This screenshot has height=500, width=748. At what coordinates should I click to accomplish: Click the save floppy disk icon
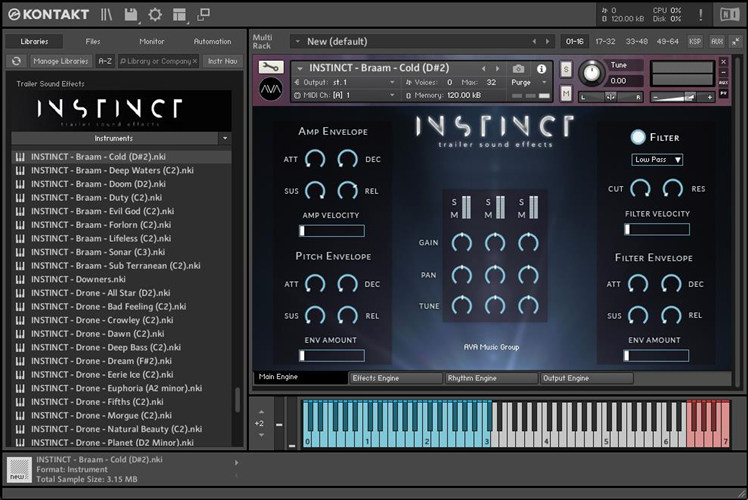tap(131, 15)
